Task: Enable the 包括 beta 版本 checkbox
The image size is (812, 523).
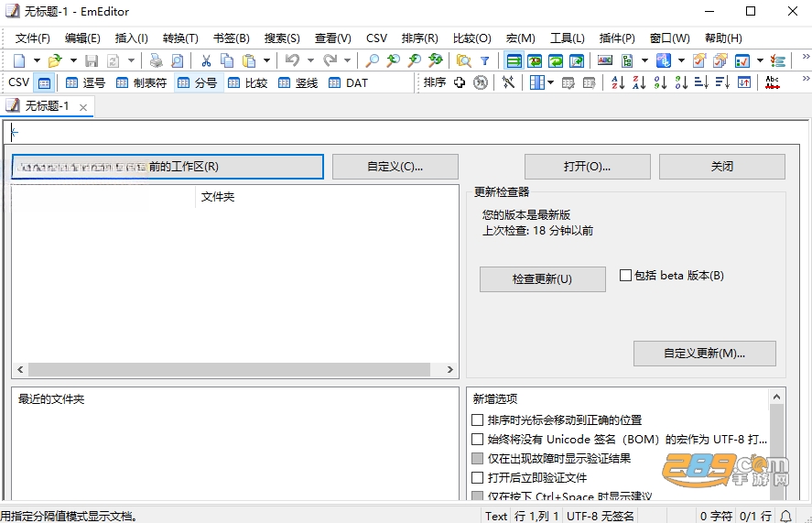Action: click(625, 275)
